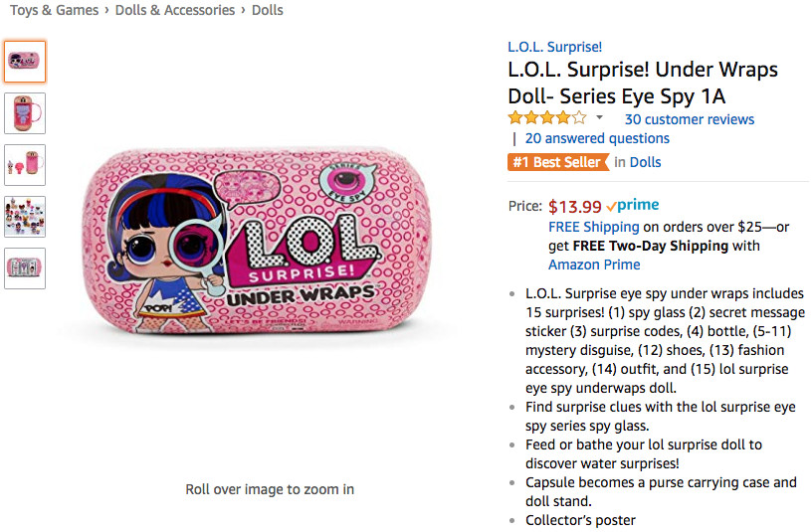Click the Prime logo next to price

pyautogui.click(x=634, y=206)
